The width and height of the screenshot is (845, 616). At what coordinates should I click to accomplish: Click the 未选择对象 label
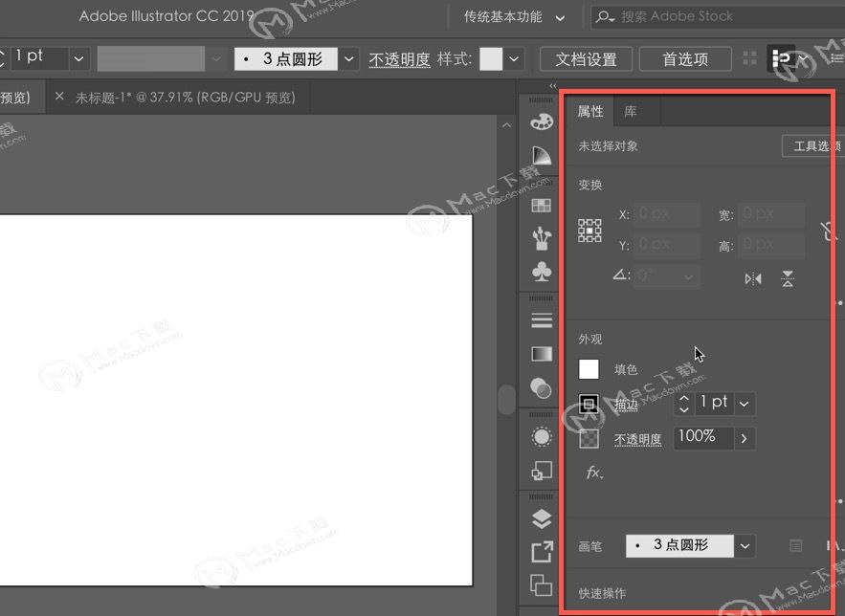(x=608, y=146)
